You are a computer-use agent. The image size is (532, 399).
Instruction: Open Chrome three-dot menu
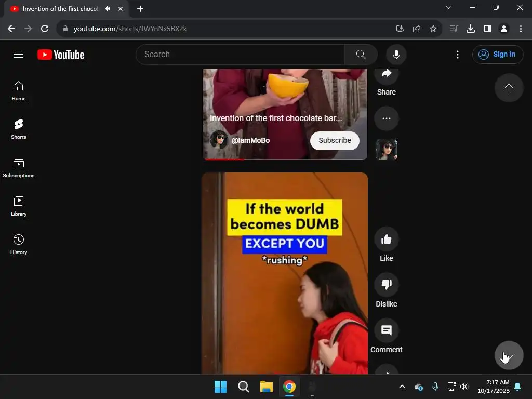pos(521,29)
